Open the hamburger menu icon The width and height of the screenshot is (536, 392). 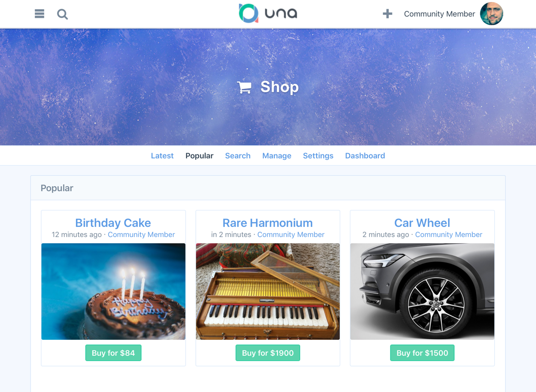tap(39, 14)
